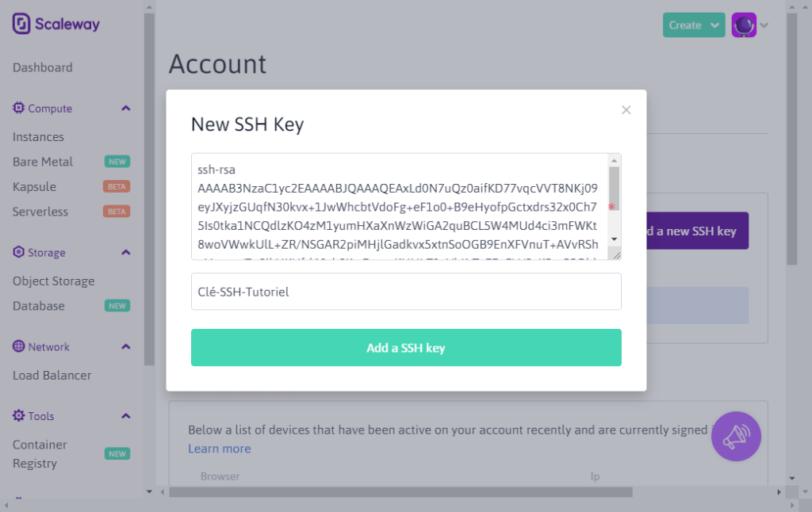
Task: Collapse the Network section chevron
Action: pyautogui.click(x=126, y=347)
